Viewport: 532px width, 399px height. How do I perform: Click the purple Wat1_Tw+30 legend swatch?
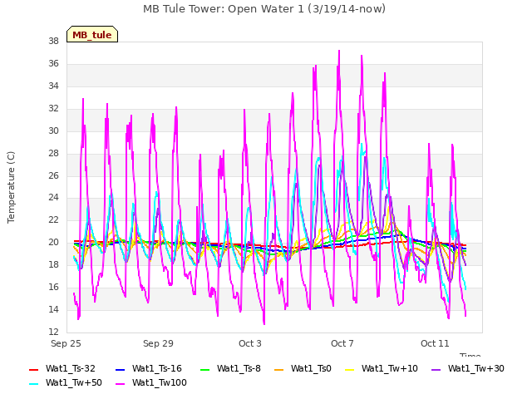tap(436, 369)
